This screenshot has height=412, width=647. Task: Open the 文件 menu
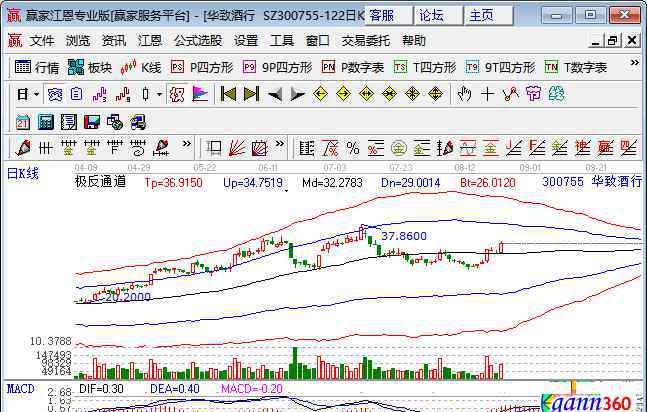(x=42, y=40)
